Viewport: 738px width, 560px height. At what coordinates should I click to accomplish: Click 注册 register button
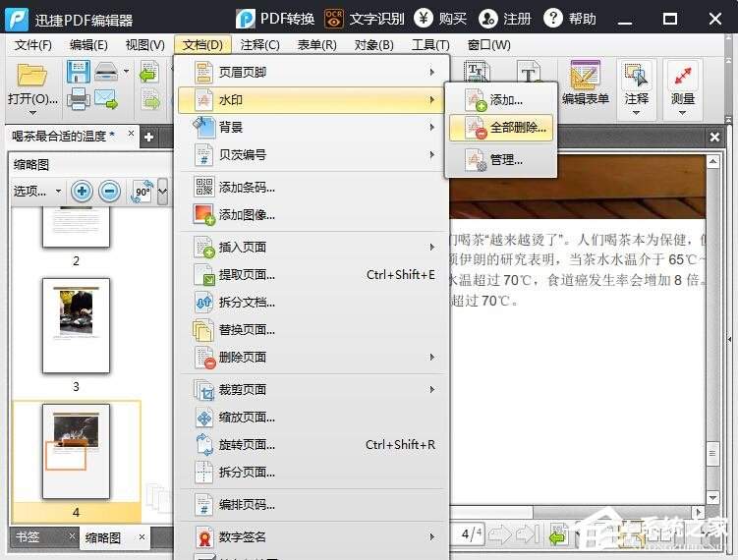click(x=505, y=19)
